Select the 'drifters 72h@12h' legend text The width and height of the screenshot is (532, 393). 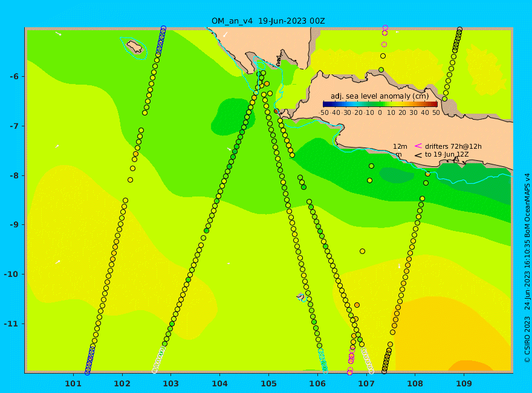tap(453, 146)
